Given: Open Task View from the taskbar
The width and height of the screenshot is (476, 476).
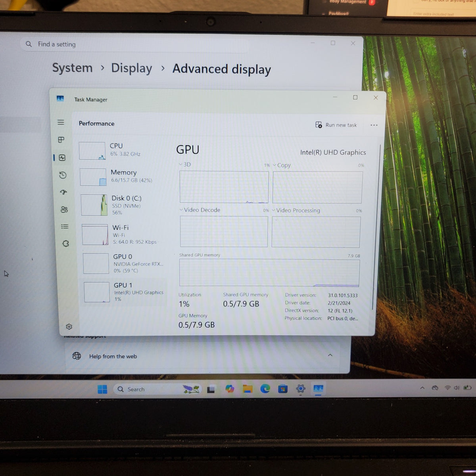Looking at the screenshot, I should (x=211, y=389).
